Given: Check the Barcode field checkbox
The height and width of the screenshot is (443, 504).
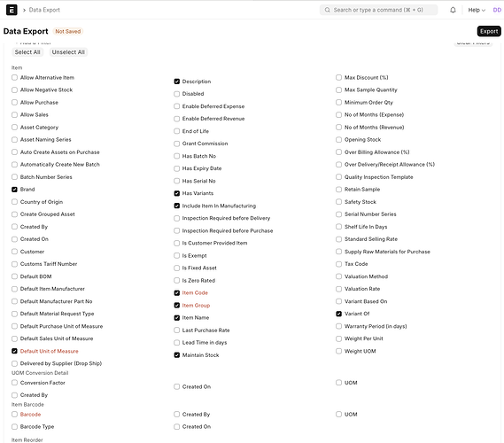Looking at the screenshot, I should [14, 415].
